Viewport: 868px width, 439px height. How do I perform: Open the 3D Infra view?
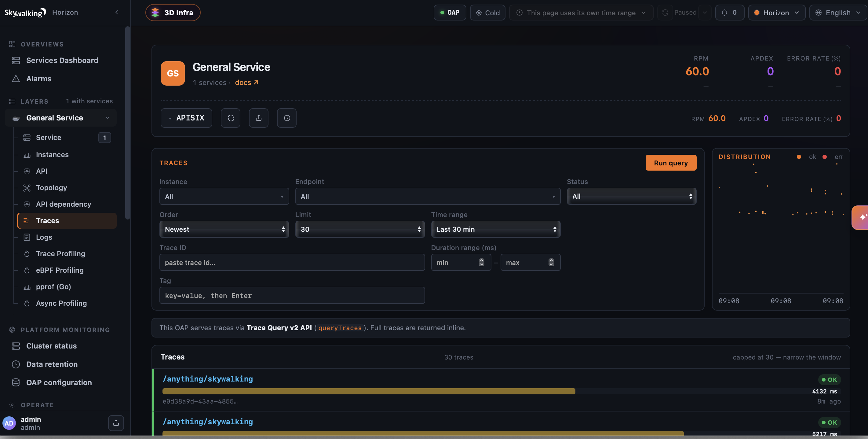tap(173, 13)
